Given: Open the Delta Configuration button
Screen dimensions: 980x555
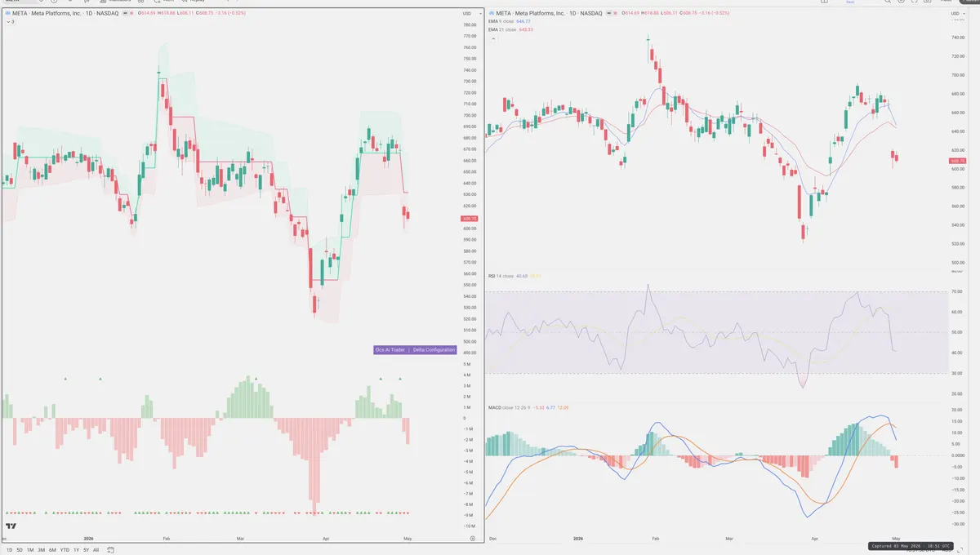Looking at the screenshot, I should (x=434, y=349).
